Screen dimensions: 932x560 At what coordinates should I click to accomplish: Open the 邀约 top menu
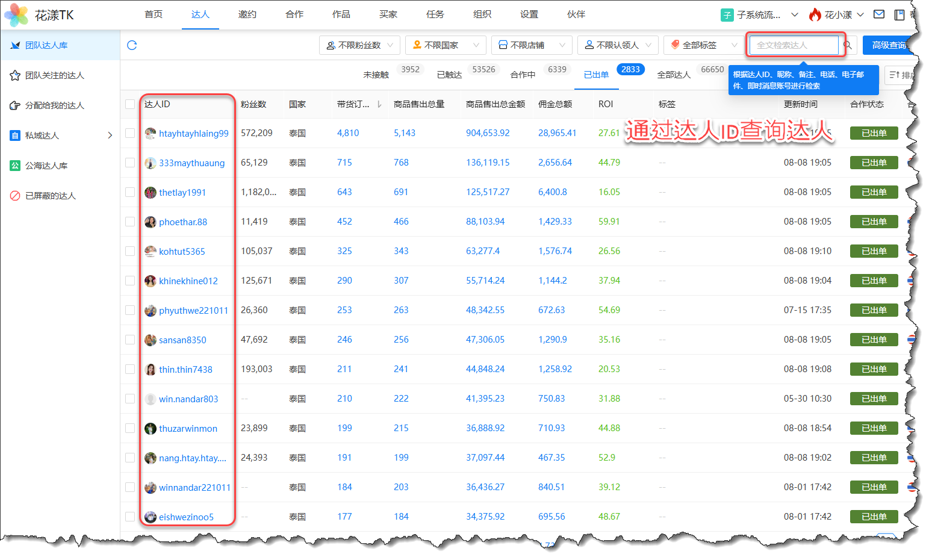(247, 14)
